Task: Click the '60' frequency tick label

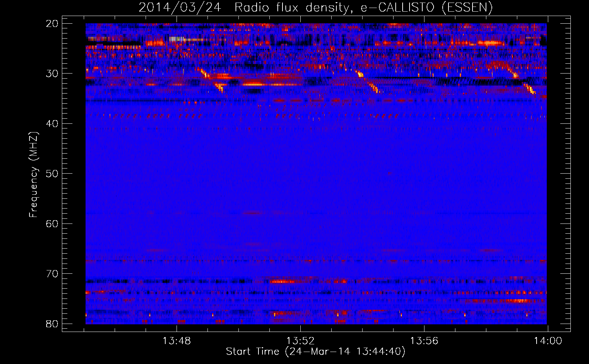Action: [x=52, y=223]
